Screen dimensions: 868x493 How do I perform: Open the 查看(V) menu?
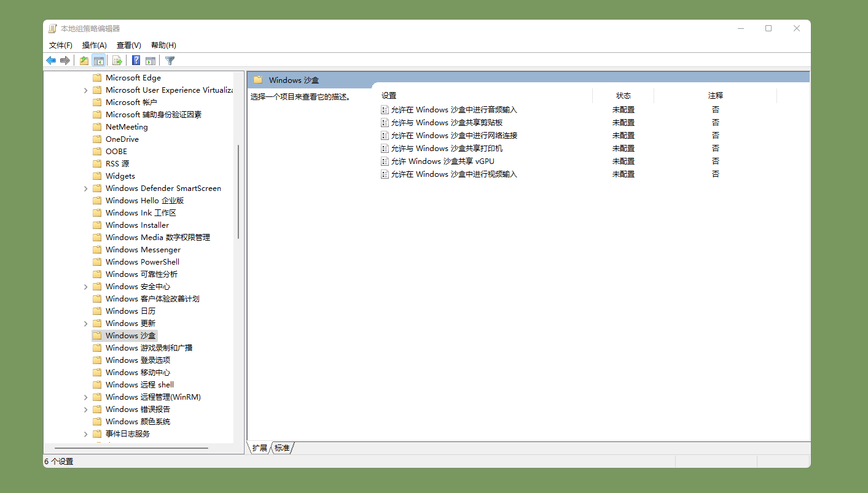click(x=129, y=45)
